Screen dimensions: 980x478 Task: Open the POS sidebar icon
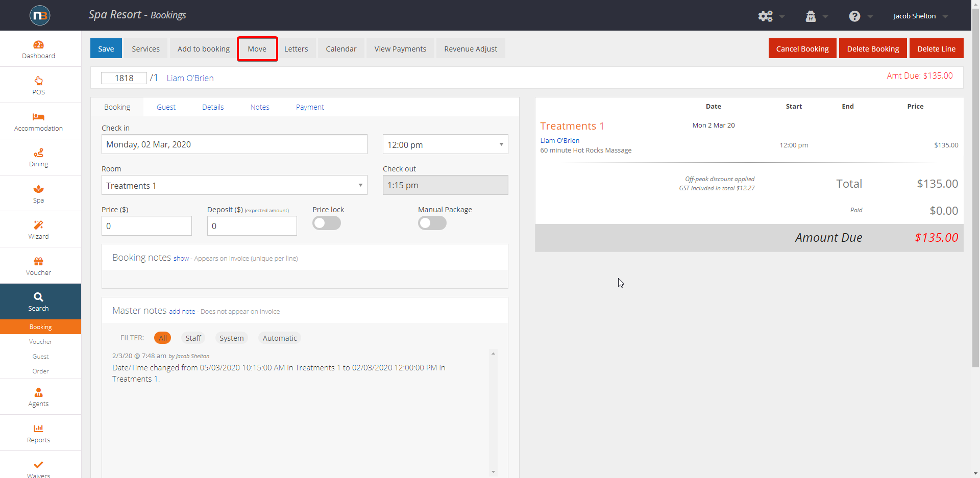point(38,86)
